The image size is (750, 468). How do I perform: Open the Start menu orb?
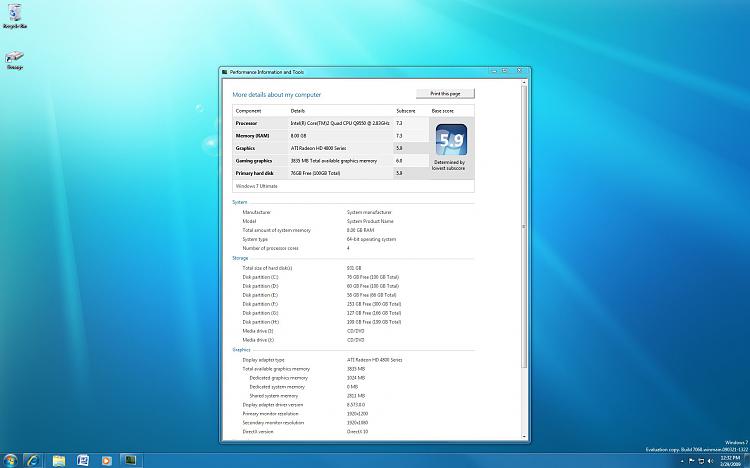click(x=10, y=460)
